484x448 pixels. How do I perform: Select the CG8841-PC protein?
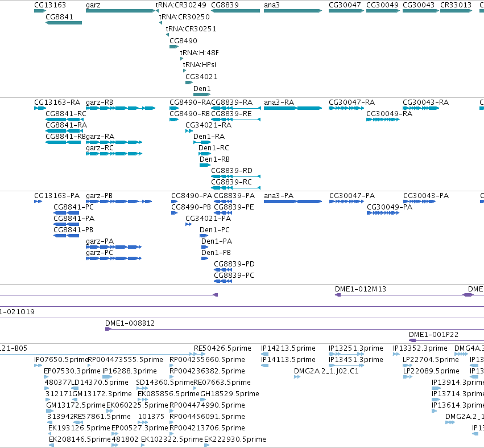click(67, 213)
